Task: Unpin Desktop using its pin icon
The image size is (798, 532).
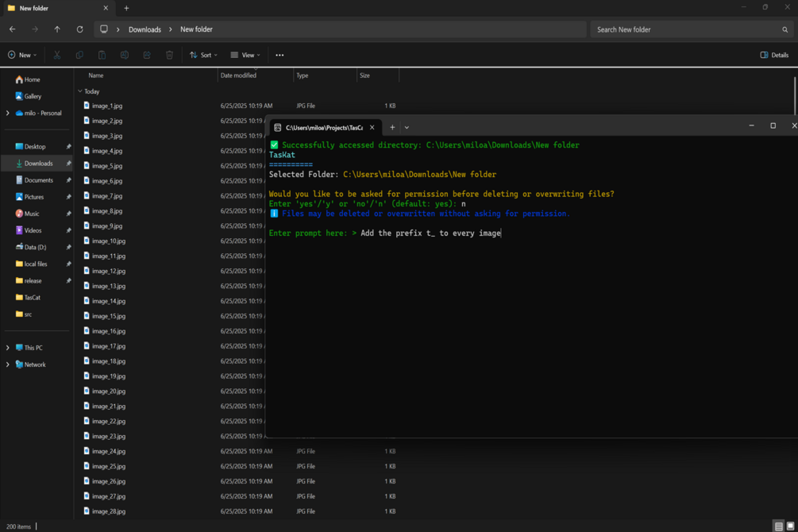Action: pos(69,147)
